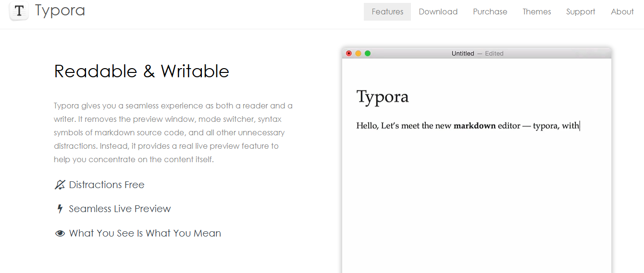Select the What You See Is What You Mean label
This screenshot has height=273, width=644.
point(145,233)
